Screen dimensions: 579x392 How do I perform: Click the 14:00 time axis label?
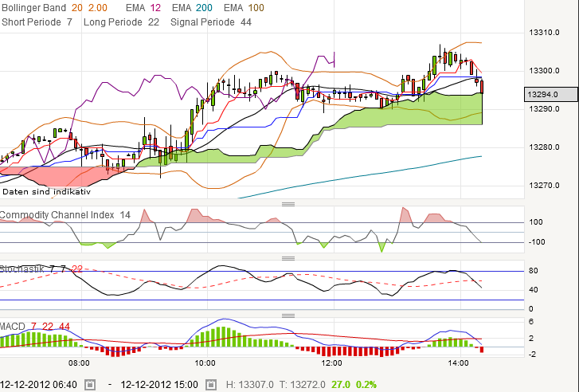[459, 363]
